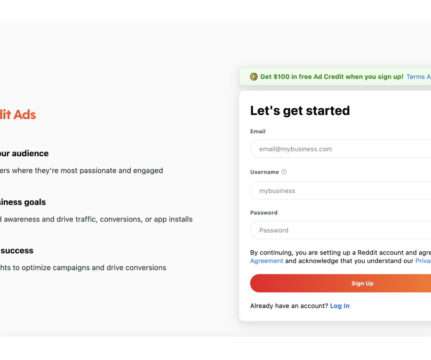
Task: Click the "Already have an account?" text
Action: (x=289, y=306)
